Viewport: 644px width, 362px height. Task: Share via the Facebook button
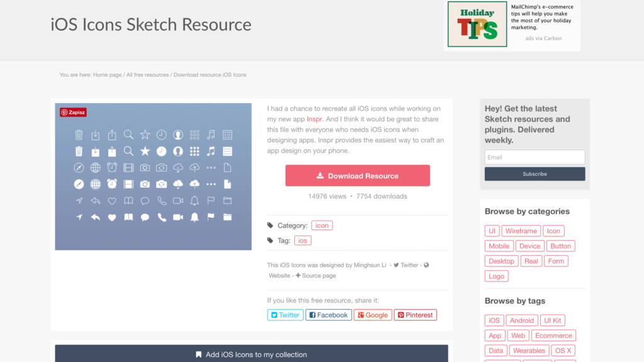pyautogui.click(x=328, y=315)
